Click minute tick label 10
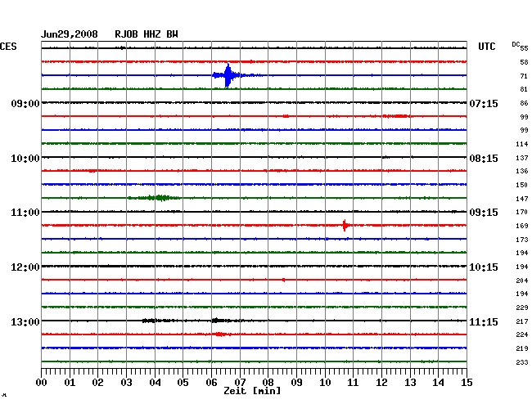Image resolution: width=532 pixels, height=404 pixels. [x=325, y=382]
